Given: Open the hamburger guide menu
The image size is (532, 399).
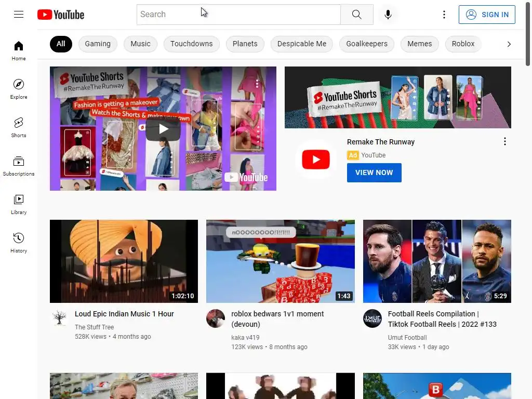Looking at the screenshot, I should click(19, 14).
